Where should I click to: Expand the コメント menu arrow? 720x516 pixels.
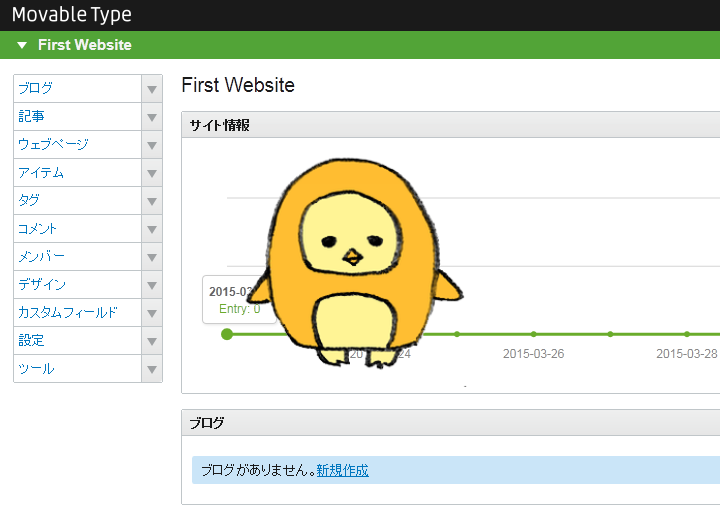coord(152,229)
